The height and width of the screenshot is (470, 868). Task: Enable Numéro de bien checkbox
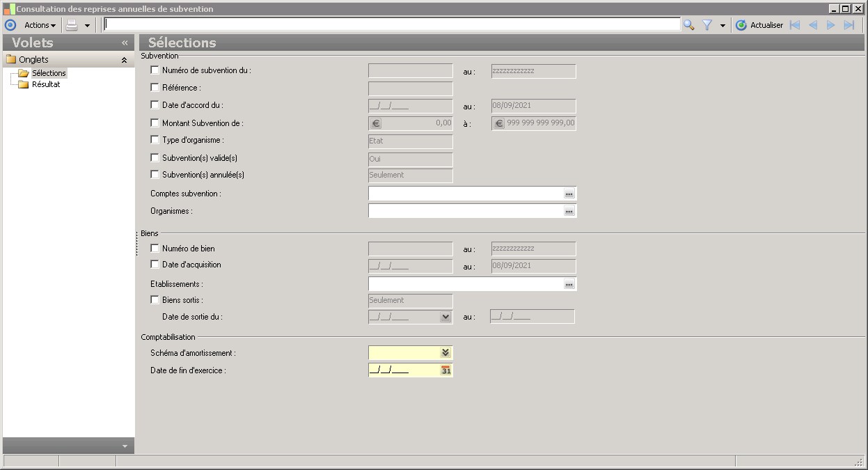click(x=155, y=249)
